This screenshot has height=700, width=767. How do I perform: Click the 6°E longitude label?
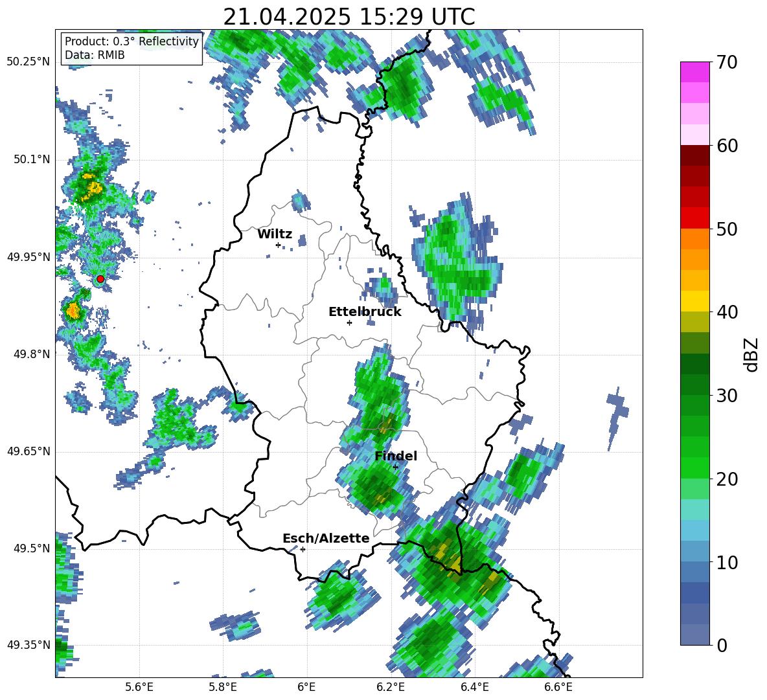[306, 687]
